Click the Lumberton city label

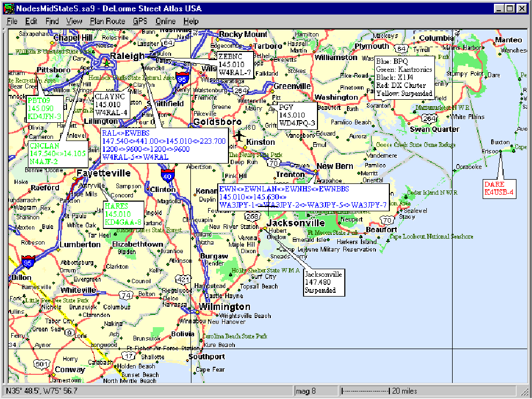point(80,245)
